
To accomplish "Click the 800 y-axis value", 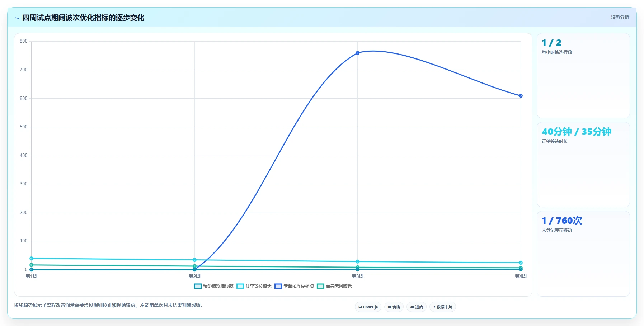I will tap(24, 41).
